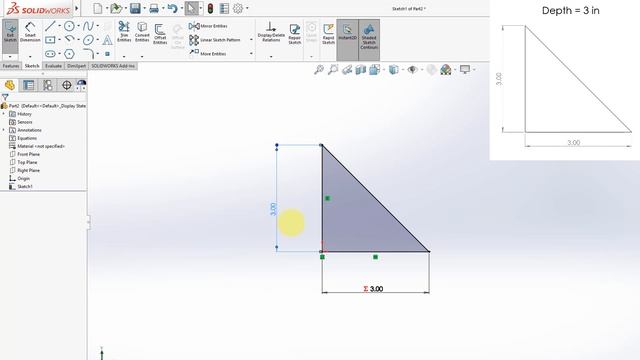This screenshot has height=360, width=640.
Task: Click the Section View icon
Action: click(x=360, y=70)
